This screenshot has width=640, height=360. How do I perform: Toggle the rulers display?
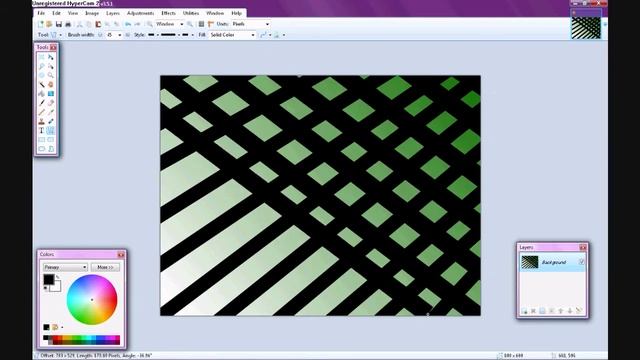coord(210,24)
